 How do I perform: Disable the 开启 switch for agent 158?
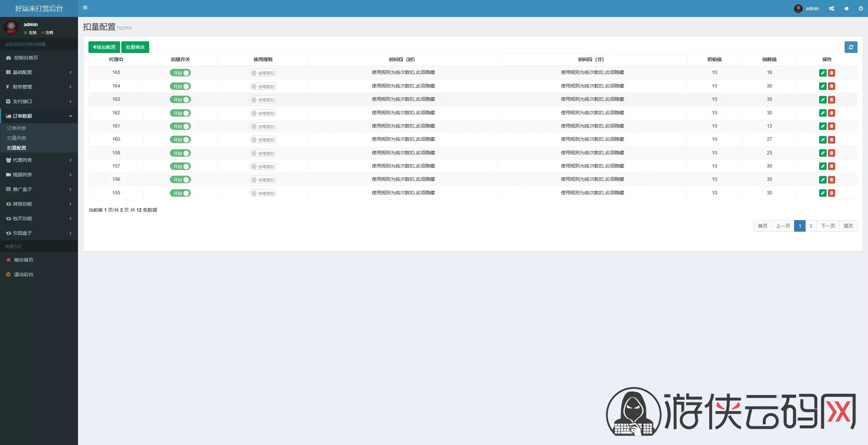180,153
